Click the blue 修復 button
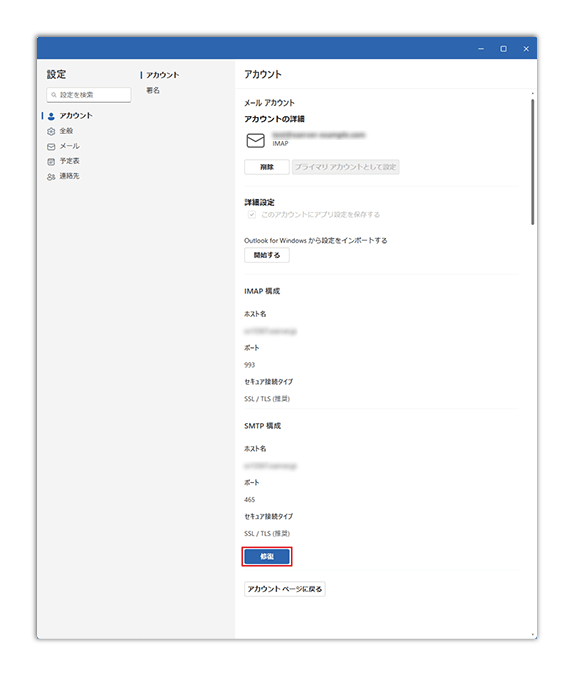The height and width of the screenshot is (675, 573). pyautogui.click(x=267, y=556)
